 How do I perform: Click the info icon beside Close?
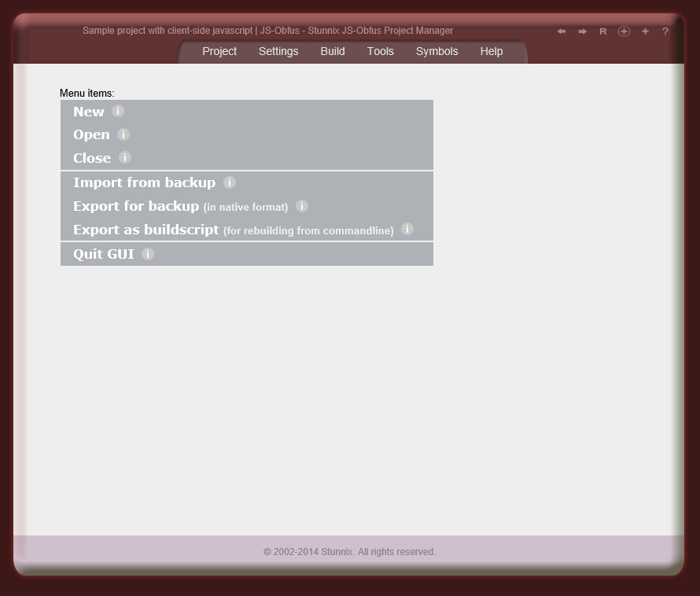pos(124,157)
